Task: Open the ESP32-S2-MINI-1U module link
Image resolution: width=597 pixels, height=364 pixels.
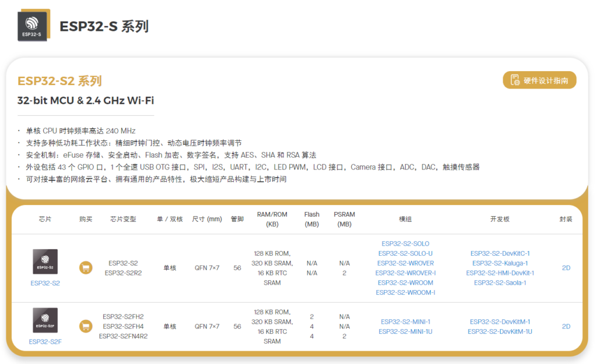Action: click(x=405, y=331)
